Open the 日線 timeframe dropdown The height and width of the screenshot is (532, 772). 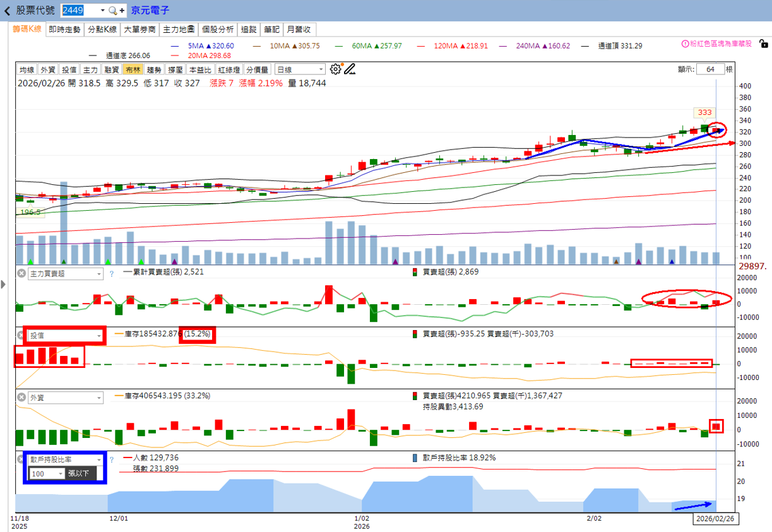click(x=299, y=68)
